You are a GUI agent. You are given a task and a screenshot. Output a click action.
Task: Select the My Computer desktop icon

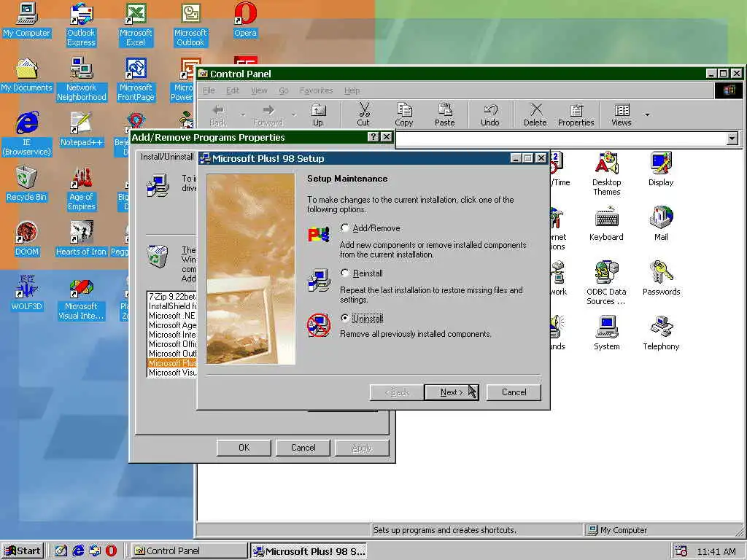click(x=27, y=20)
